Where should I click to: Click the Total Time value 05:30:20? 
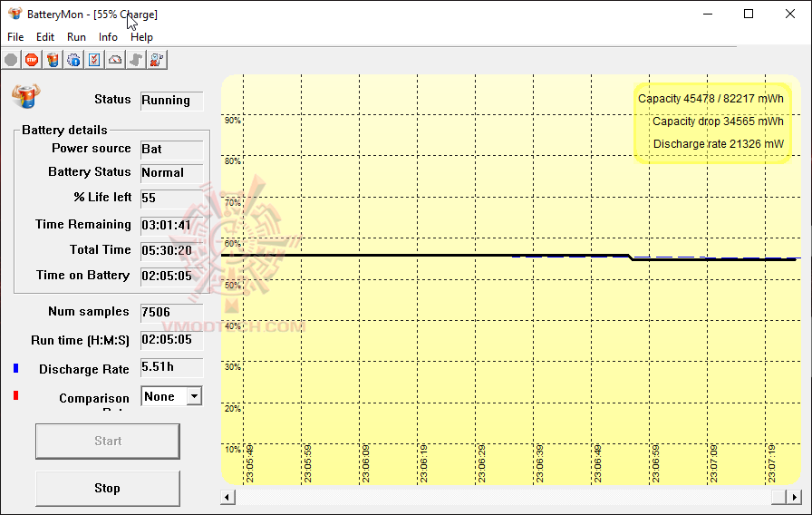[171, 251]
